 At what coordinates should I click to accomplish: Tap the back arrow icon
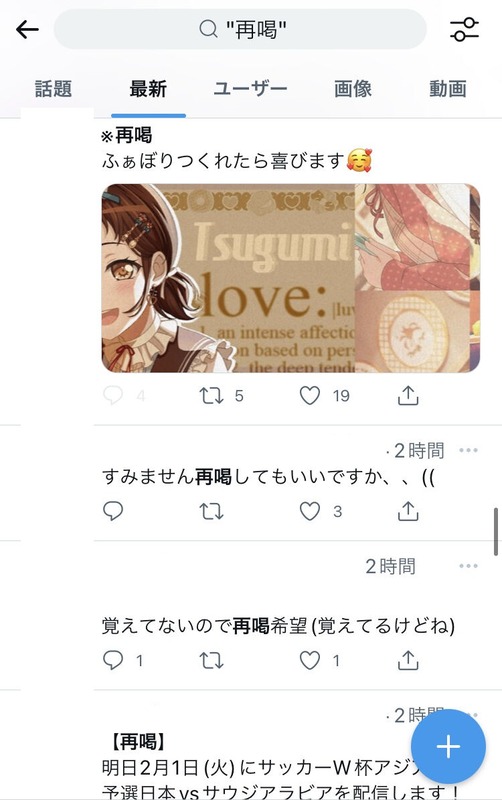coord(27,30)
